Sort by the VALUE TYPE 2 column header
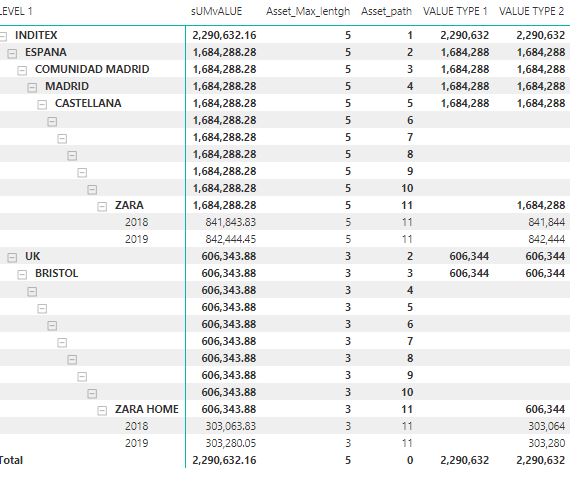The width and height of the screenshot is (583, 481). (531, 11)
